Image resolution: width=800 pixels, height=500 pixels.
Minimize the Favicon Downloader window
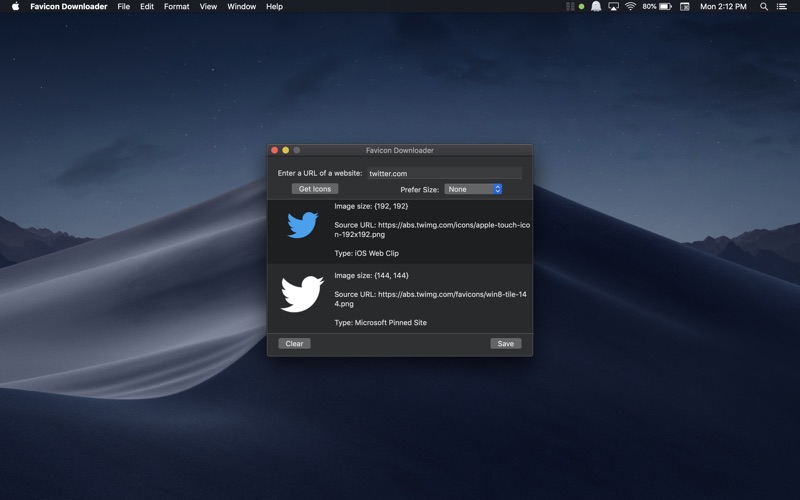[286, 150]
